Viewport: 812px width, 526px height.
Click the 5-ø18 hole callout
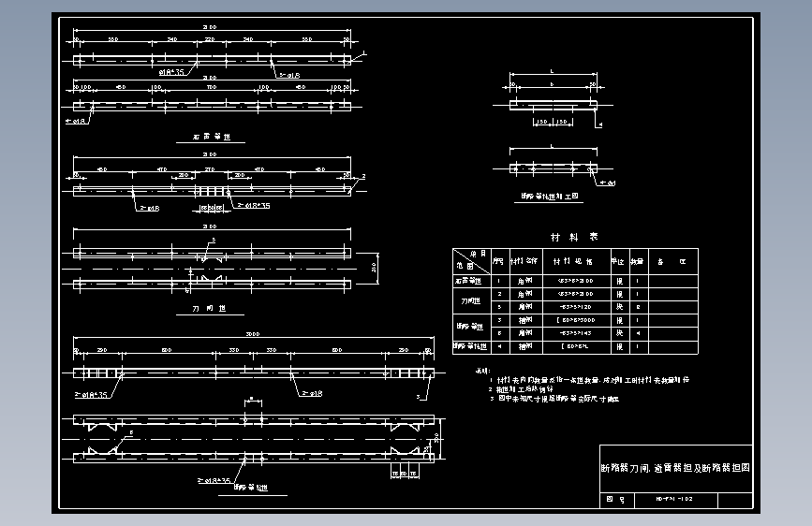coord(289,76)
